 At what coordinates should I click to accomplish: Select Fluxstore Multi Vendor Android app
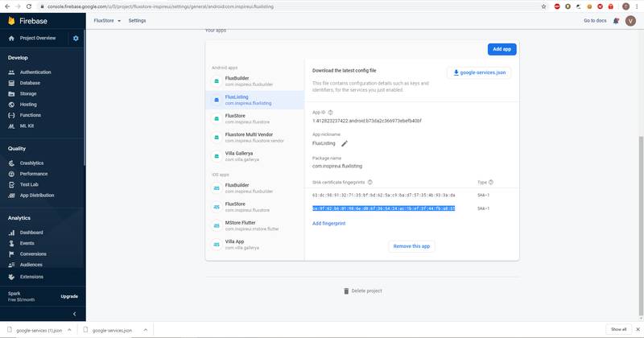tap(254, 138)
